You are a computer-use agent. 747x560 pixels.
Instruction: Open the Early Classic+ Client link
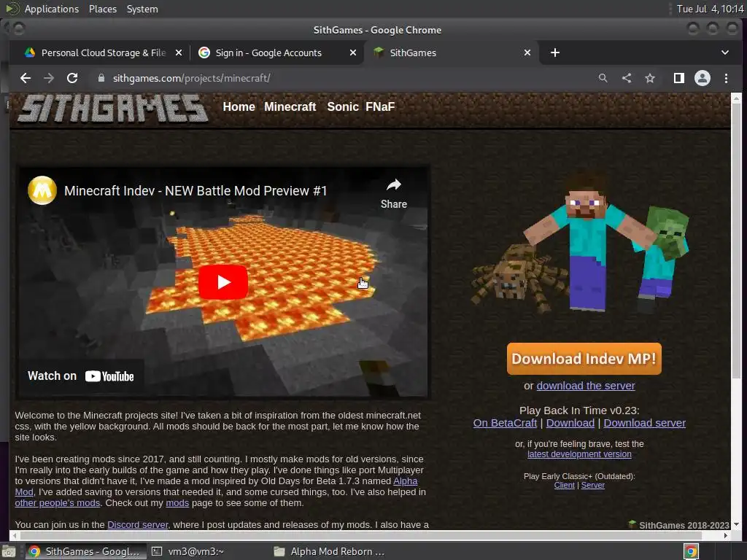point(564,485)
